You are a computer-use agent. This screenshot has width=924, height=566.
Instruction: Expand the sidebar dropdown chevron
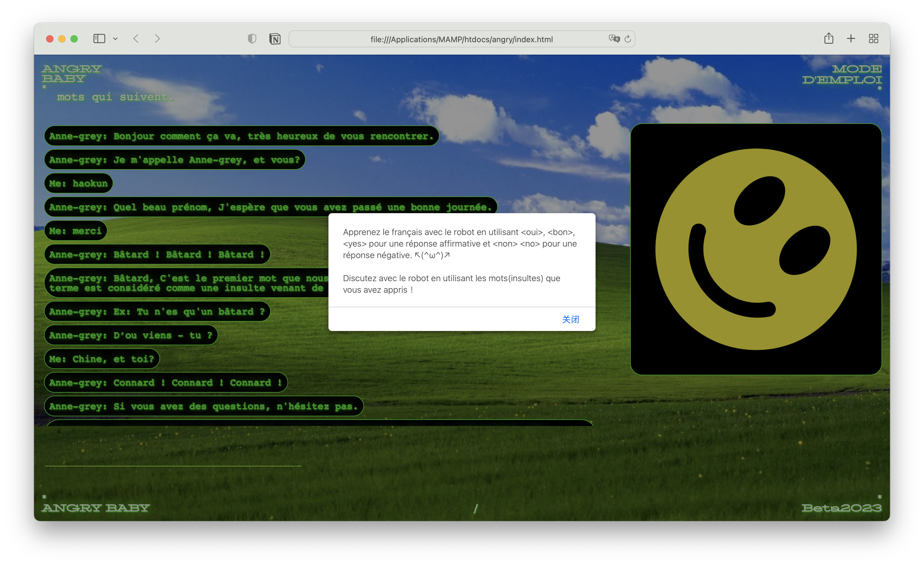115,39
